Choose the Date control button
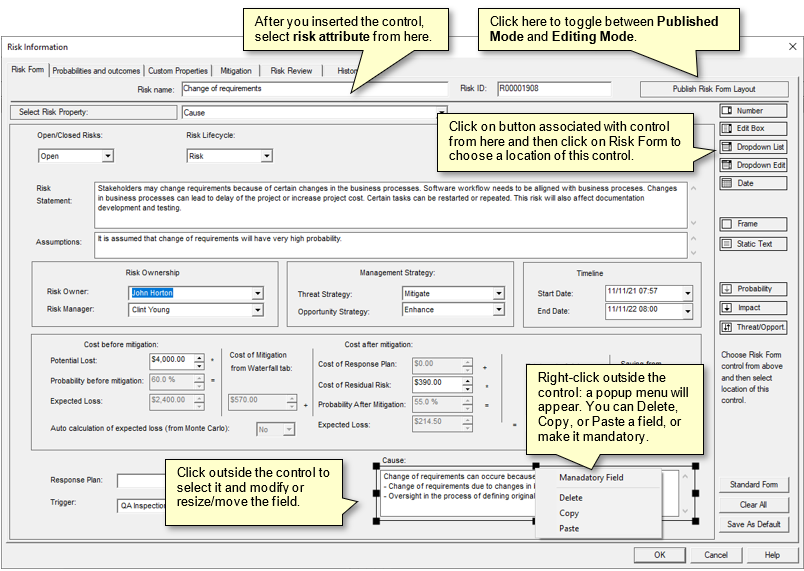Viewport: 804px width, 571px height. coord(753,183)
